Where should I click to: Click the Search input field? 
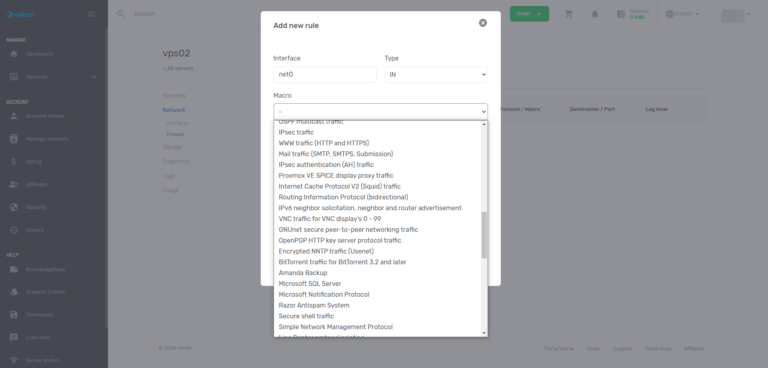[x=145, y=14]
